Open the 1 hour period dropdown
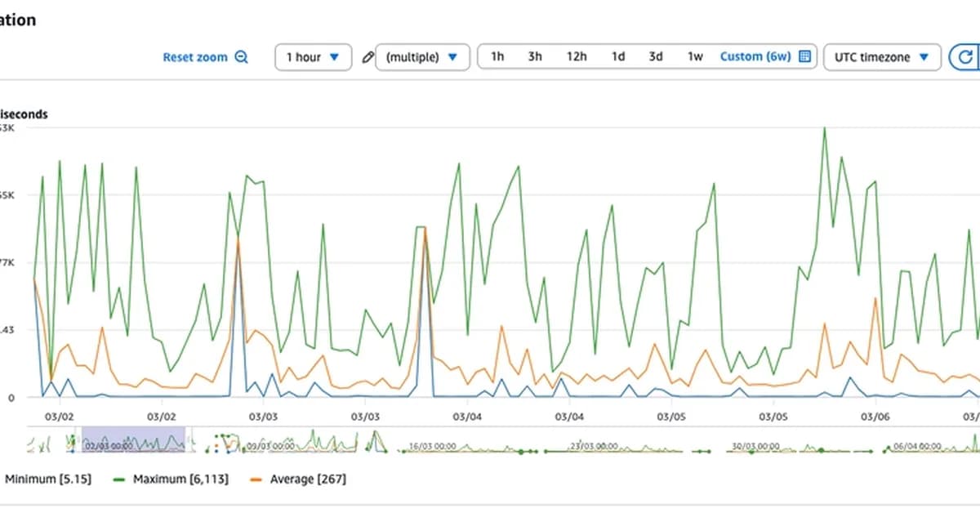 click(x=313, y=56)
